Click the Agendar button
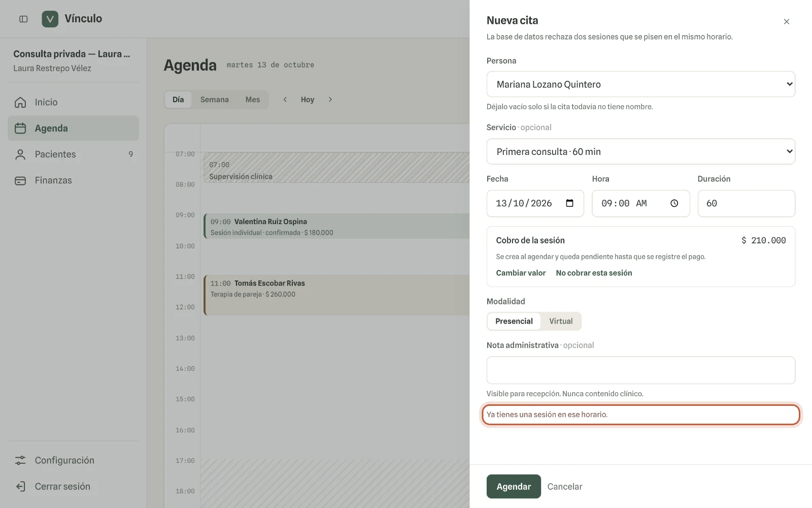Viewport: 812px width, 508px height. (514, 487)
